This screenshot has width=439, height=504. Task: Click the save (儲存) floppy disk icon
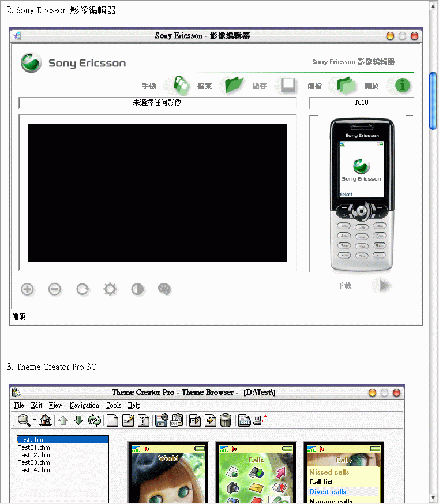coord(288,85)
